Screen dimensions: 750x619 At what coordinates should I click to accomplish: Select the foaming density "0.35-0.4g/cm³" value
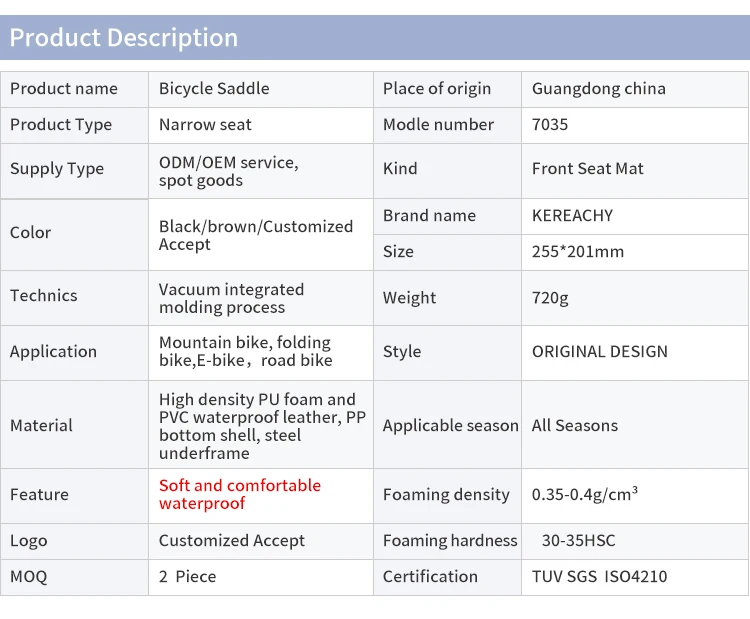click(584, 494)
